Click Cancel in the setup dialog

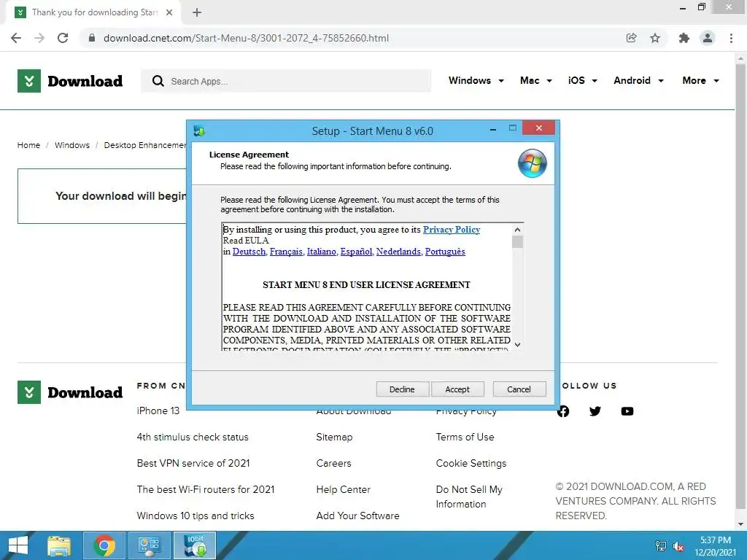click(519, 389)
